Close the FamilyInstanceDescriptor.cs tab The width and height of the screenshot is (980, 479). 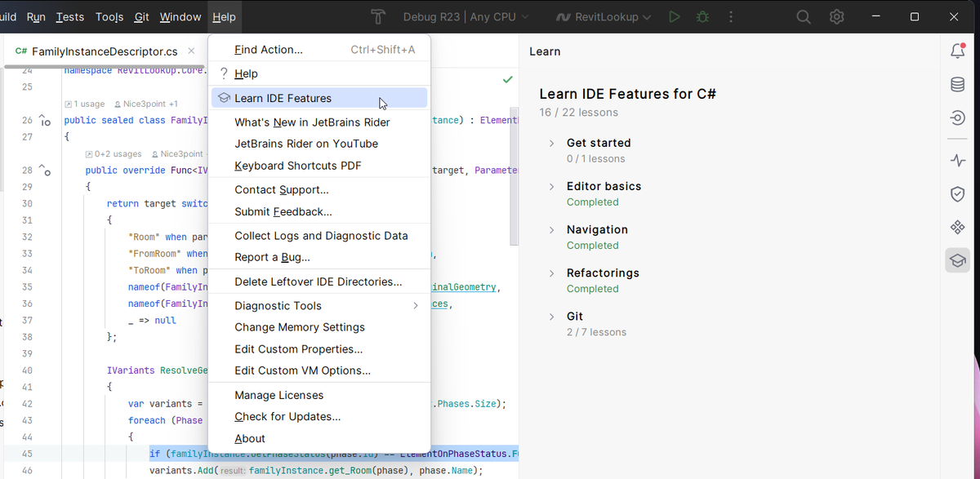[191, 51]
